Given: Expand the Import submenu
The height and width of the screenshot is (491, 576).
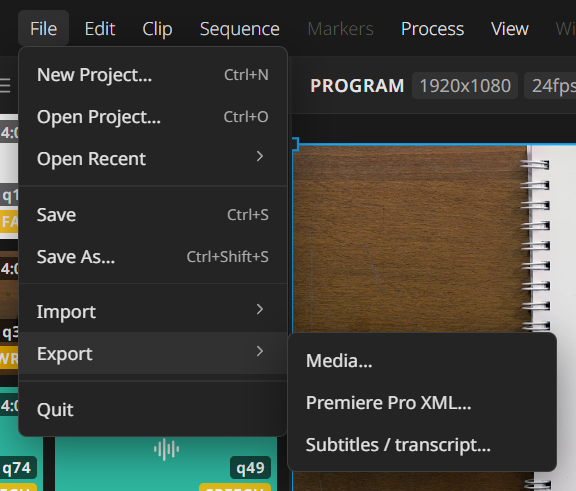Looking at the screenshot, I should 153,311.
